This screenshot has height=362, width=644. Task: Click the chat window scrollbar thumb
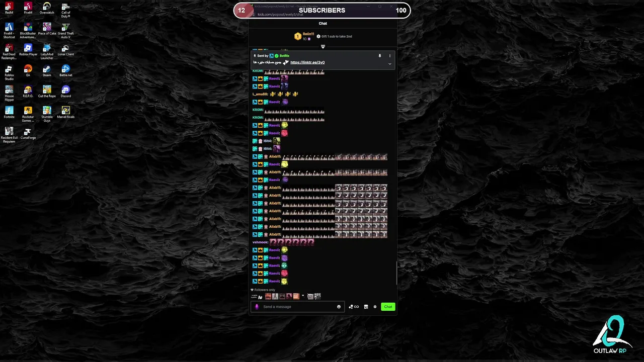396,272
